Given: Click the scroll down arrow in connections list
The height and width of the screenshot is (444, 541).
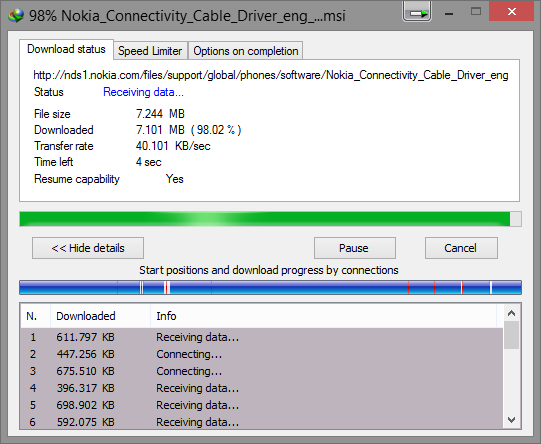Looking at the screenshot, I should pyautogui.click(x=512, y=420).
